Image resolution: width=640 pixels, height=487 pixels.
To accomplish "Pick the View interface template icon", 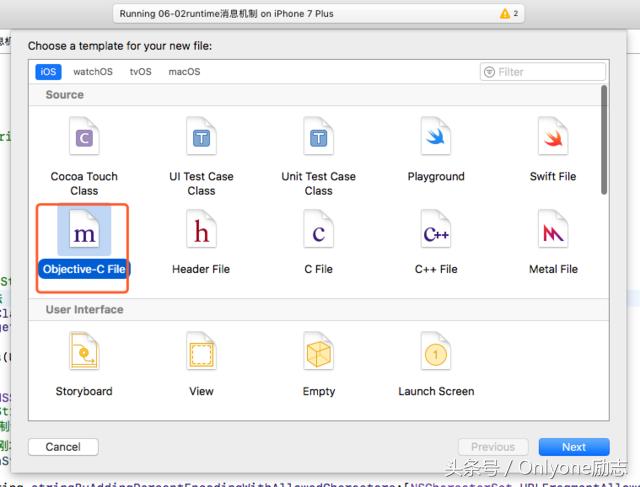I will tap(201, 351).
